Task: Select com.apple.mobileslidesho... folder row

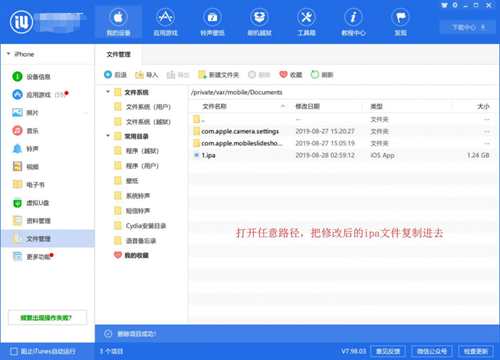Action: coord(343,143)
